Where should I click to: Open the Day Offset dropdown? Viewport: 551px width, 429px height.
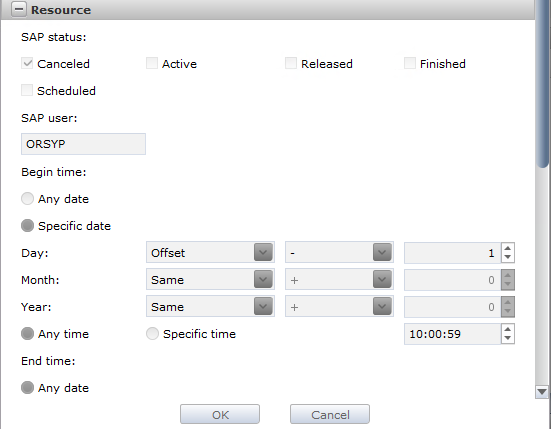(x=210, y=252)
